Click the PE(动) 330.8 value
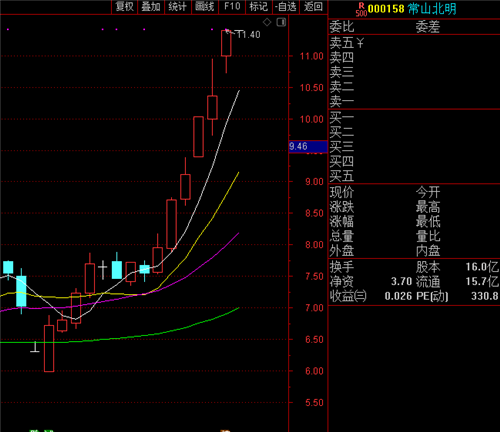This screenshot has width=500, height=432. pos(485,296)
